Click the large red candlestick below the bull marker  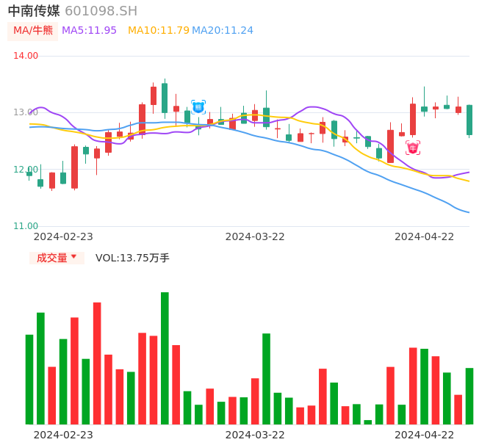413,119
